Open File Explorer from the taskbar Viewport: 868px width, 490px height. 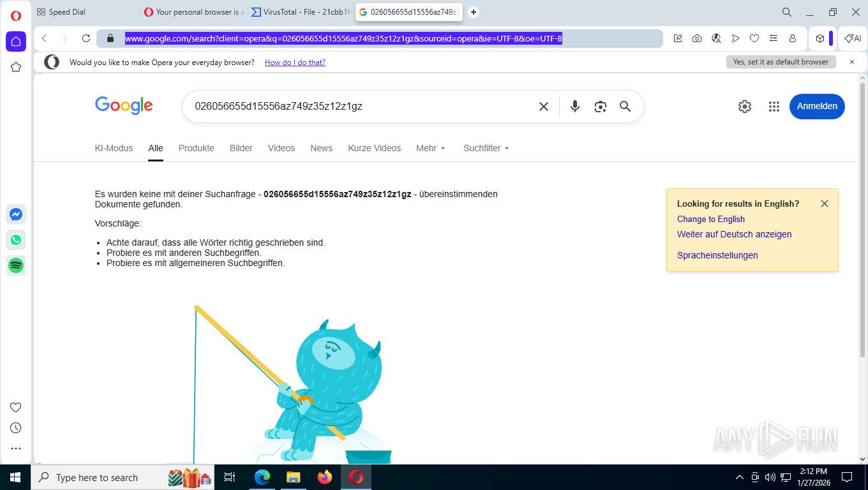click(293, 477)
